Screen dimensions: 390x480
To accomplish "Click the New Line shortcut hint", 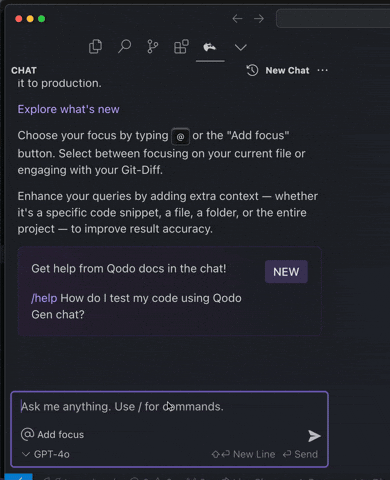I will 243,454.
